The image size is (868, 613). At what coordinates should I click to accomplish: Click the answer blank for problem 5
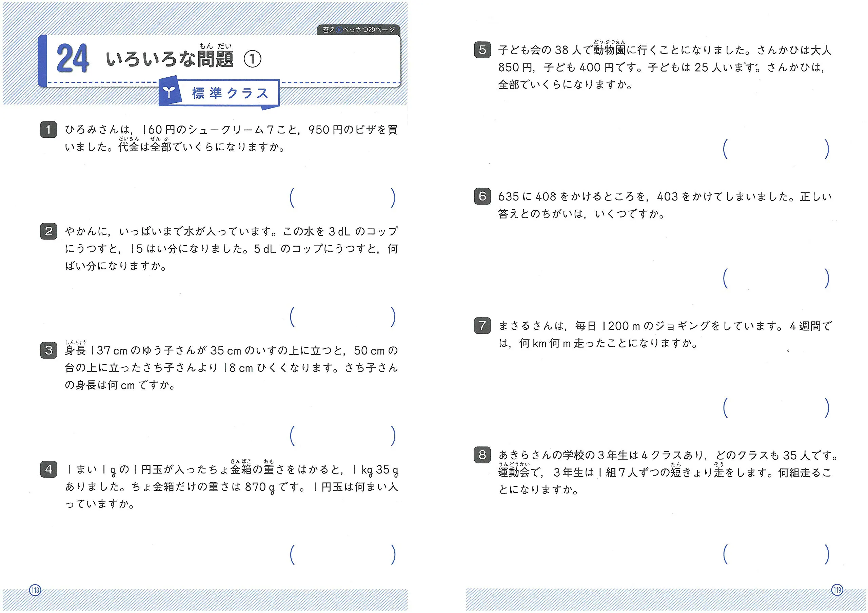pyautogui.click(x=776, y=149)
